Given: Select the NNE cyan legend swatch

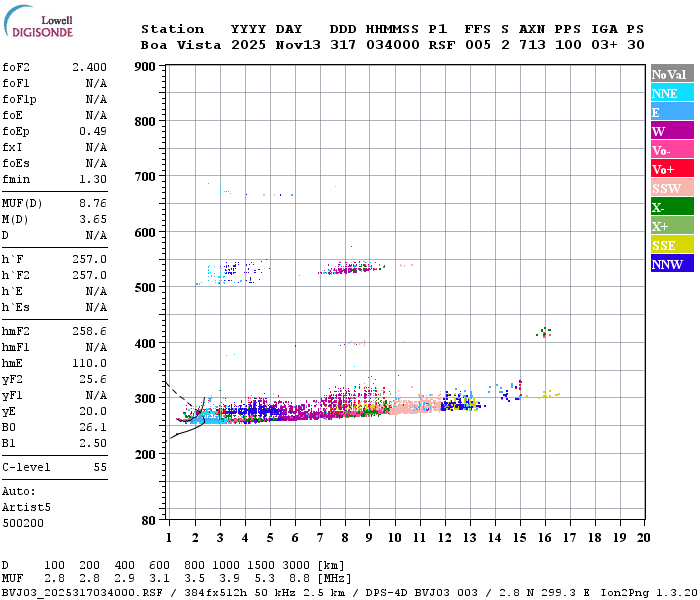Looking at the screenshot, I should [x=672, y=93].
